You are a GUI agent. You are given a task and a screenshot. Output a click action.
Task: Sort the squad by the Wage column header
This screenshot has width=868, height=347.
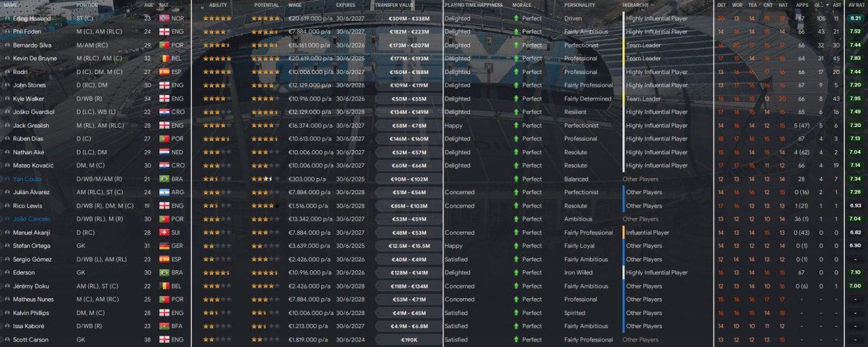(x=295, y=5)
